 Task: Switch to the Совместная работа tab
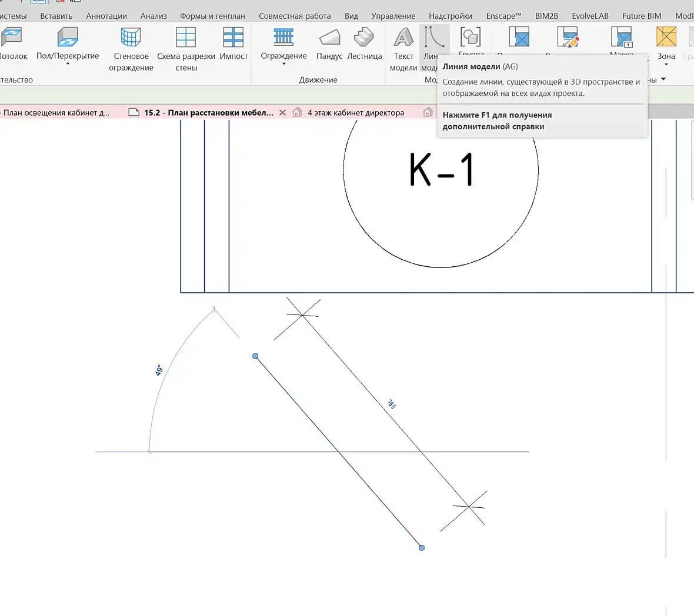(x=295, y=16)
